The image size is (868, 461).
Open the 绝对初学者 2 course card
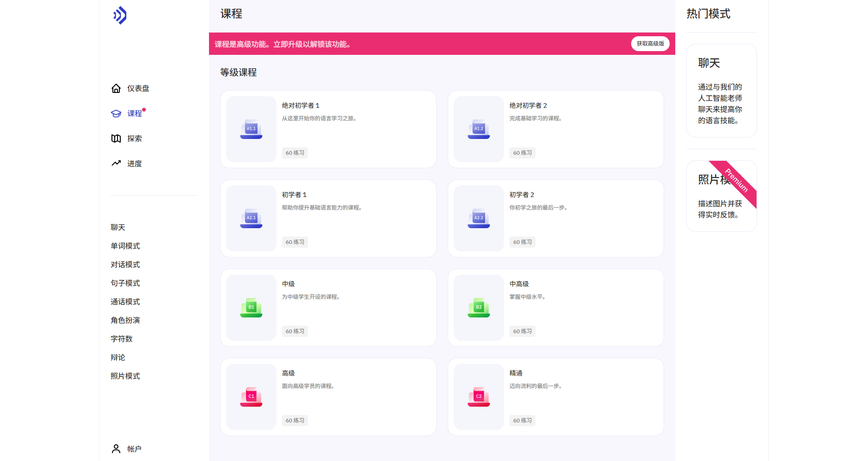(555, 129)
